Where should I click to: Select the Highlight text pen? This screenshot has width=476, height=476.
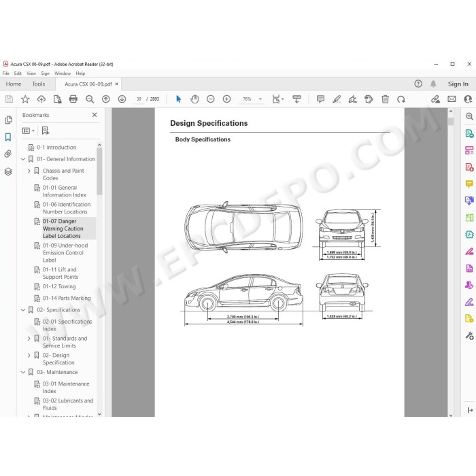[337, 99]
